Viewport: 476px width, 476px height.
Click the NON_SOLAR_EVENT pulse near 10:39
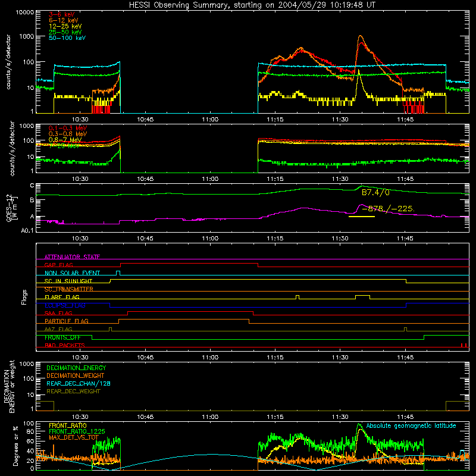tap(118, 273)
